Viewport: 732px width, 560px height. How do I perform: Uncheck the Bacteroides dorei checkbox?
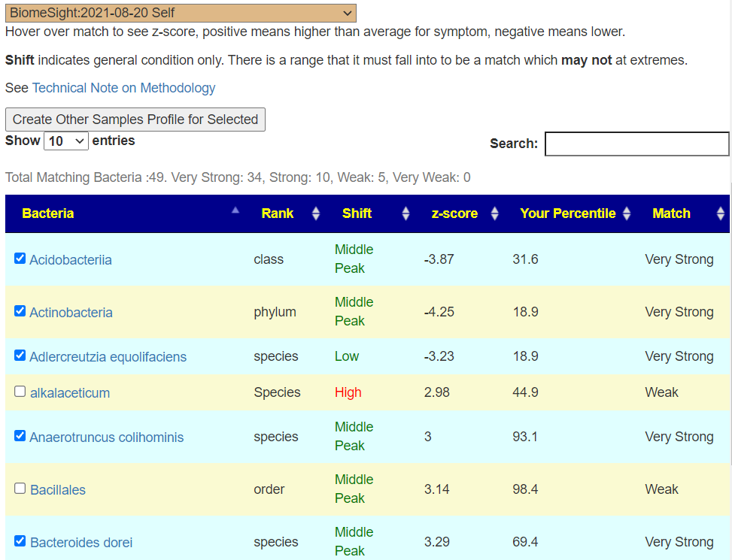coord(20,541)
